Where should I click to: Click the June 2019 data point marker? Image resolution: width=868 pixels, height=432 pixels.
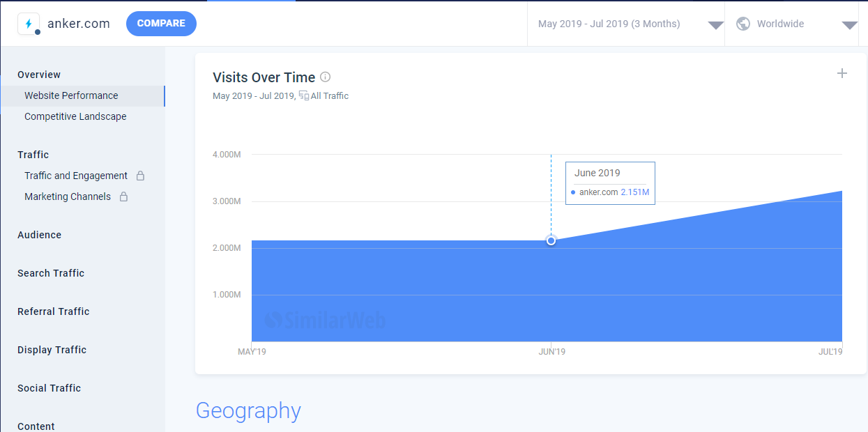tap(551, 240)
